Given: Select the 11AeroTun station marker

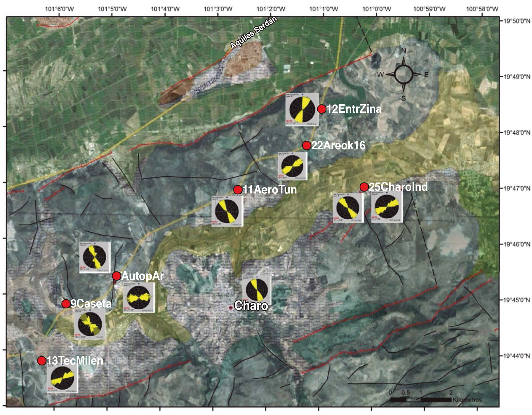Looking at the screenshot, I should click(x=238, y=189).
